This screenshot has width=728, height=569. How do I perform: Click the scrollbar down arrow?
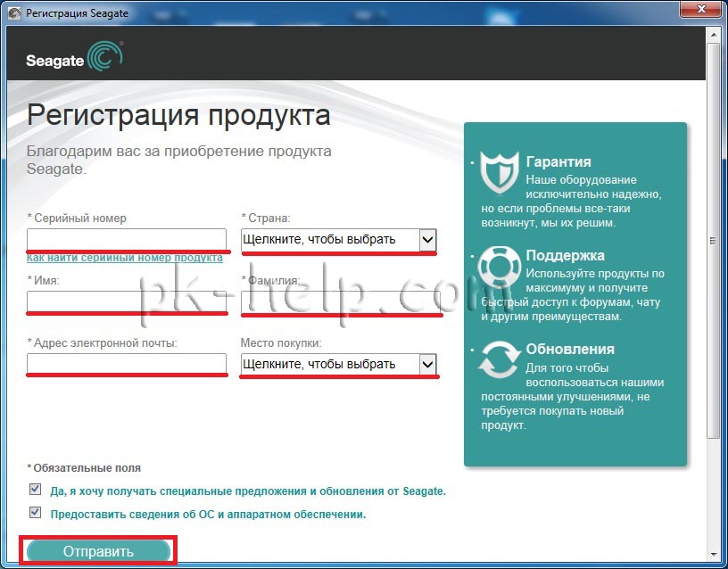713,554
